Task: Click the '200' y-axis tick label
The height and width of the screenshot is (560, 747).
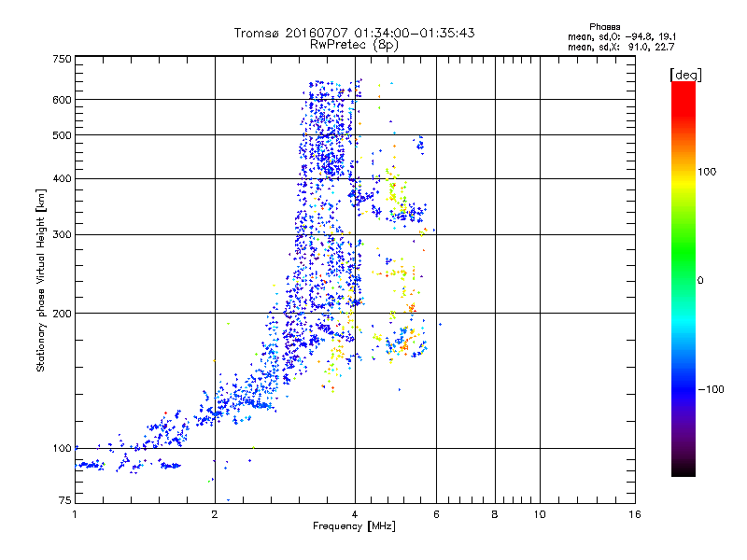Action: 62,314
